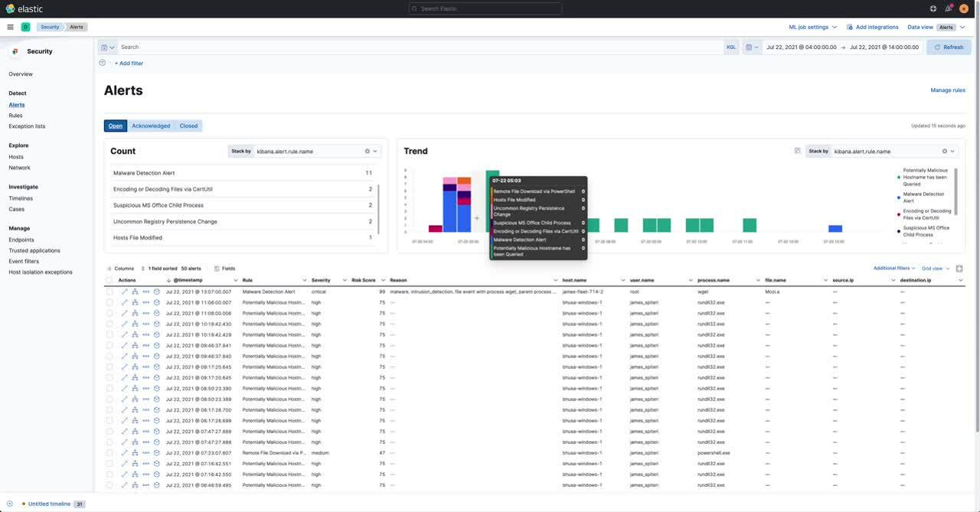This screenshot has width=980, height=512.
Task: Click the green Potentially Malicious Hostname legend dot
Action: tap(899, 177)
